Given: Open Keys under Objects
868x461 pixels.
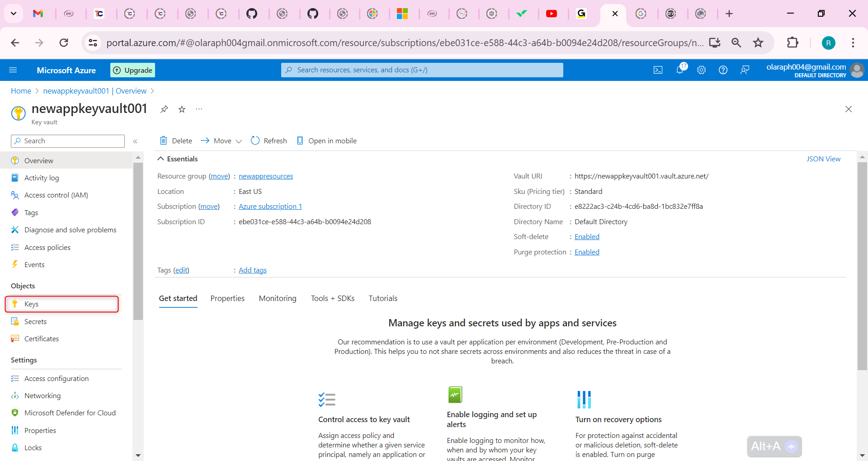Looking at the screenshot, I should pyautogui.click(x=62, y=304).
